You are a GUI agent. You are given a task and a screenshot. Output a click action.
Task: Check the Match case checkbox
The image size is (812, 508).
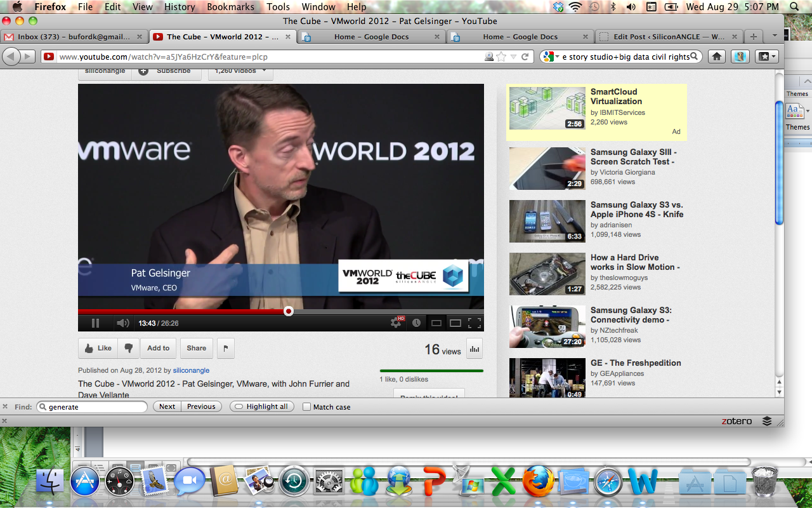coord(307,407)
